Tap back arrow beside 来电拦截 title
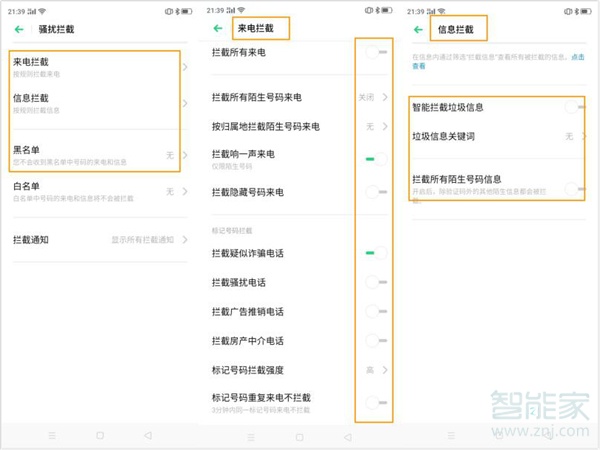 218,29
